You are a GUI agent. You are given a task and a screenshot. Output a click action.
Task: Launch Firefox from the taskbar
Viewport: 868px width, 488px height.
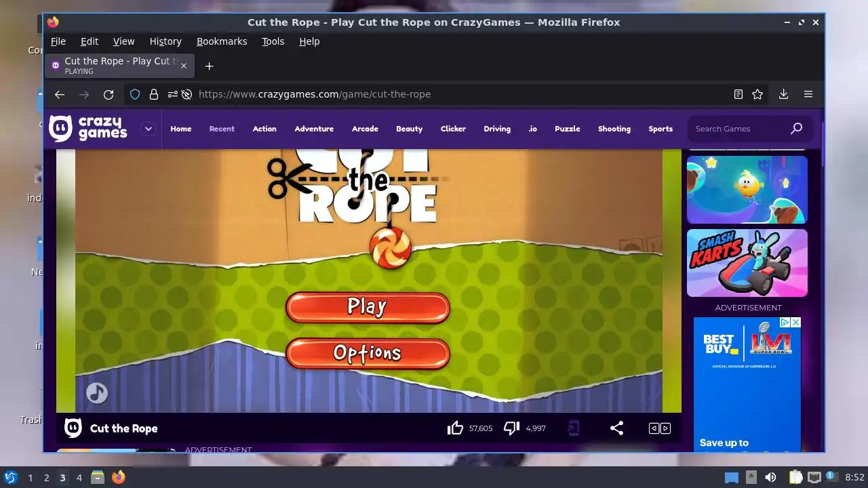119,477
